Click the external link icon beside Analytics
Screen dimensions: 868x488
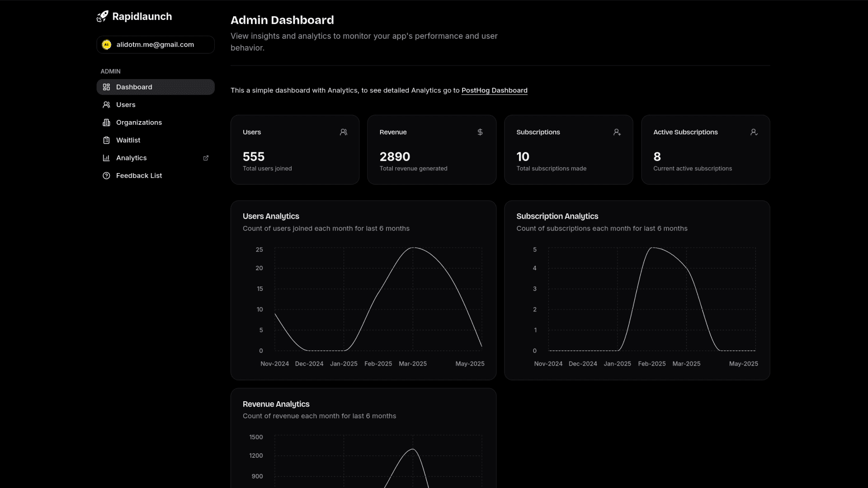[x=206, y=158]
